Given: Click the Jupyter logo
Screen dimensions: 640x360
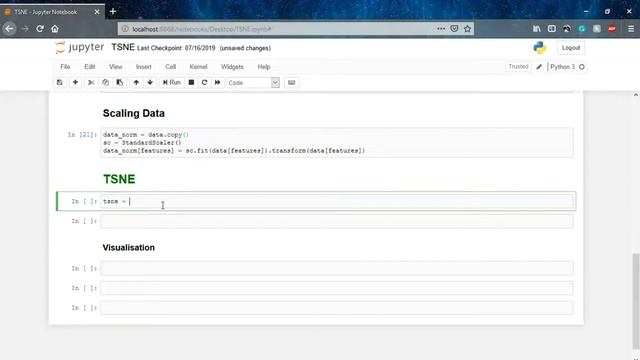Looking at the screenshot, I should [x=80, y=47].
